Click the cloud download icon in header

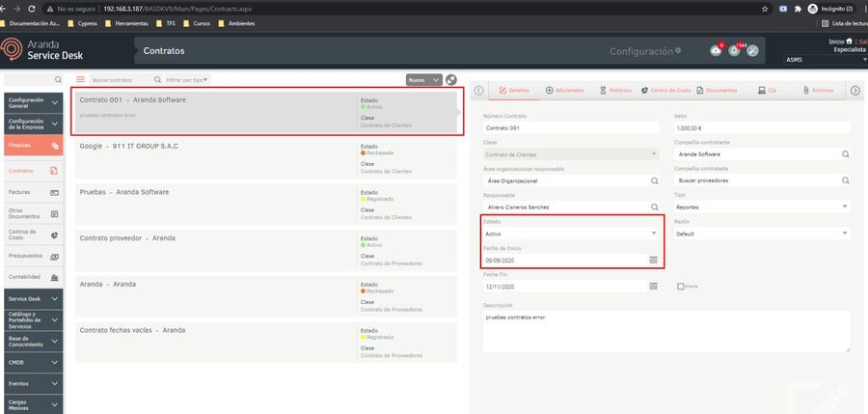[x=716, y=51]
